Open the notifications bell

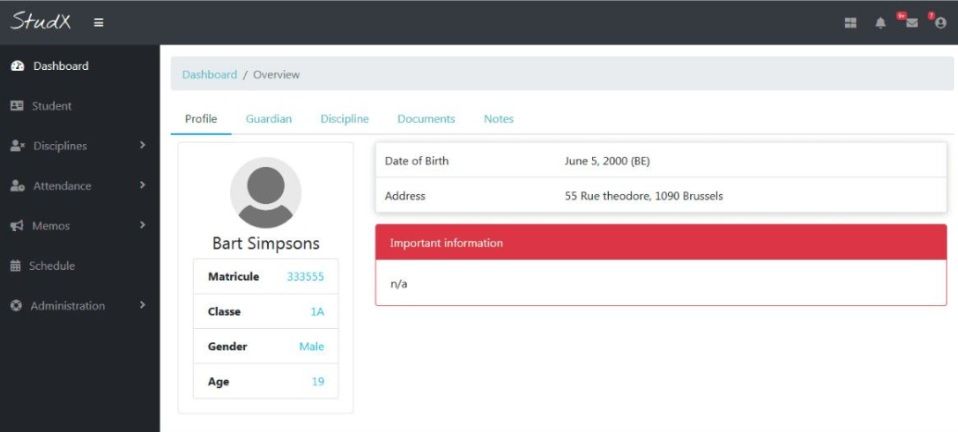tap(880, 23)
